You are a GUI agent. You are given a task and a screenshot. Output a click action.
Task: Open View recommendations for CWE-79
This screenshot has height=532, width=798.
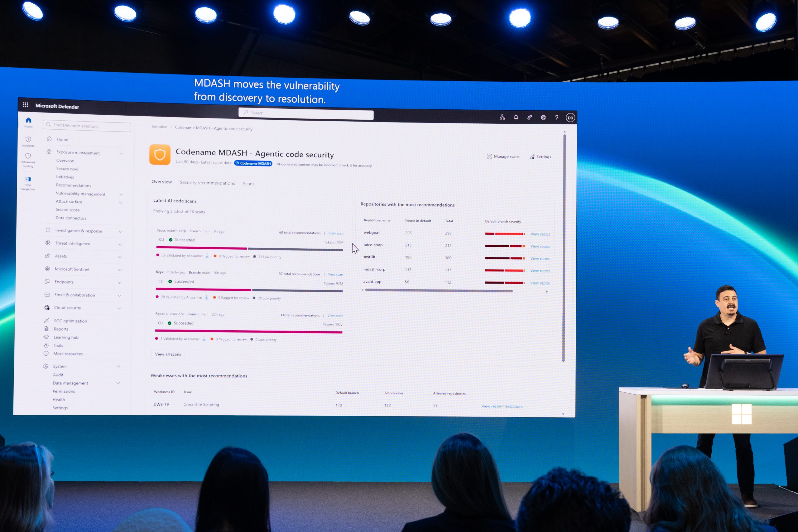coord(502,406)
